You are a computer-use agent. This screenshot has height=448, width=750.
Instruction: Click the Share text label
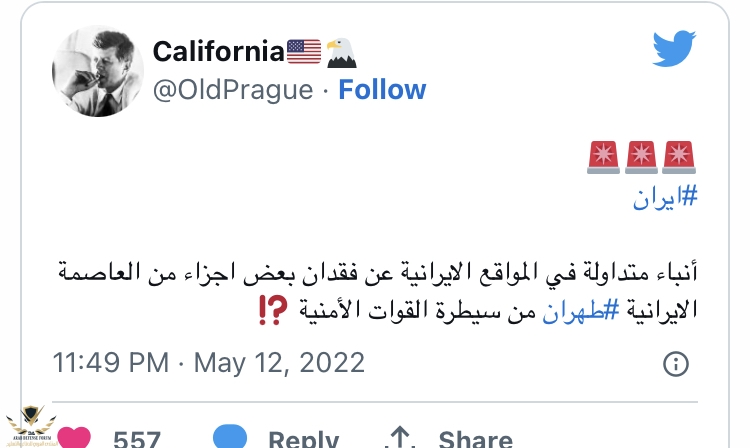[x=475, y=438]
